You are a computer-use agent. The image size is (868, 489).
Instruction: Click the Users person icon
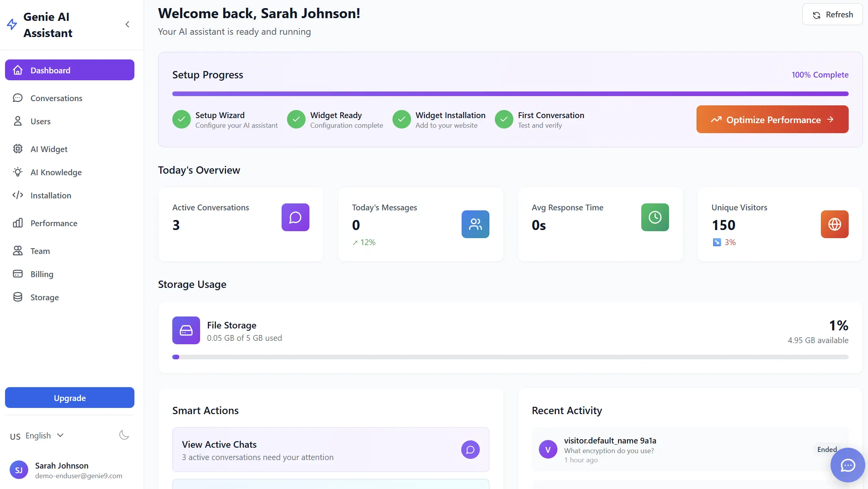(x=18, y=121)
